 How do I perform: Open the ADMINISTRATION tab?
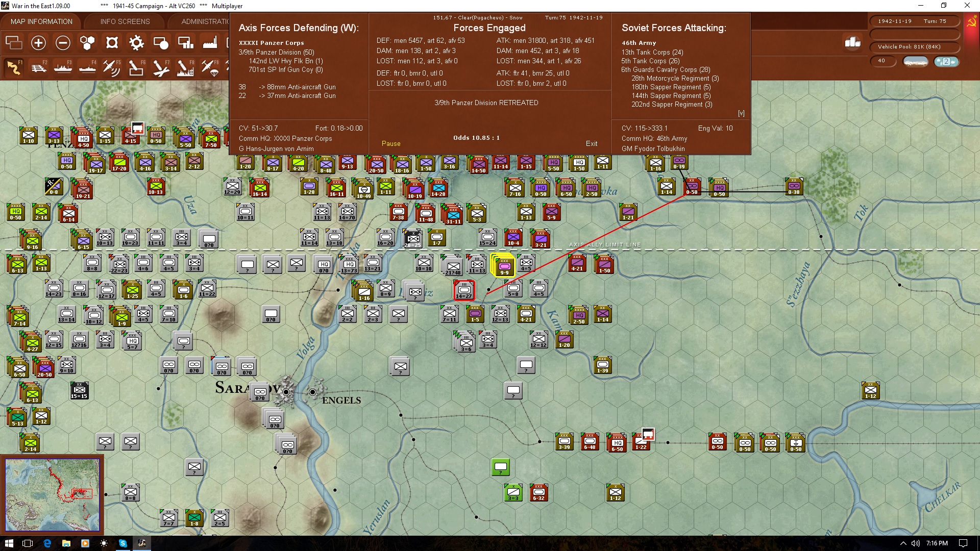pos(205,21)
